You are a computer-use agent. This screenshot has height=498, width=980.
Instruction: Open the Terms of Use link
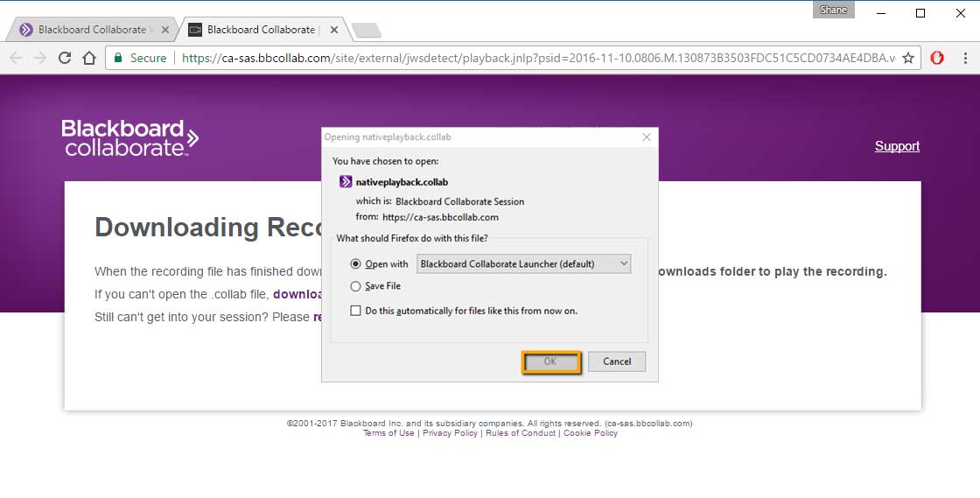coord(388,433)
